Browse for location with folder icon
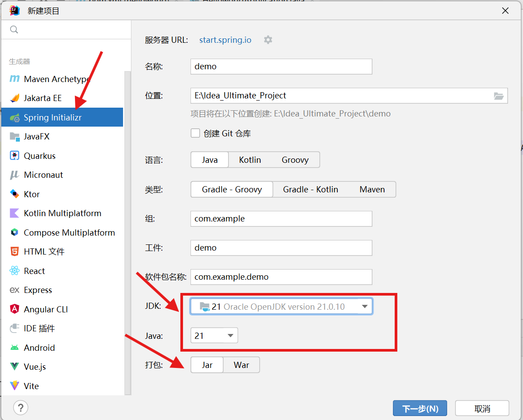Screen dimensions: 523x420 (x=499, y=96)
